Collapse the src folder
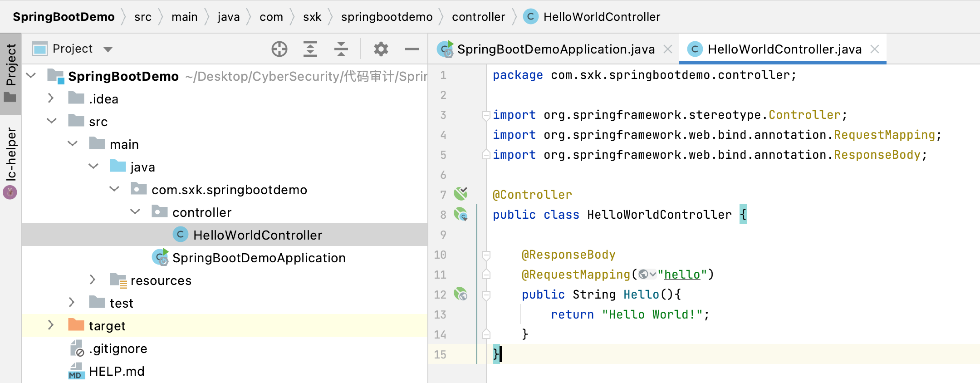The width and height of the screenshot is (980, 383). [x=52, y=121]
